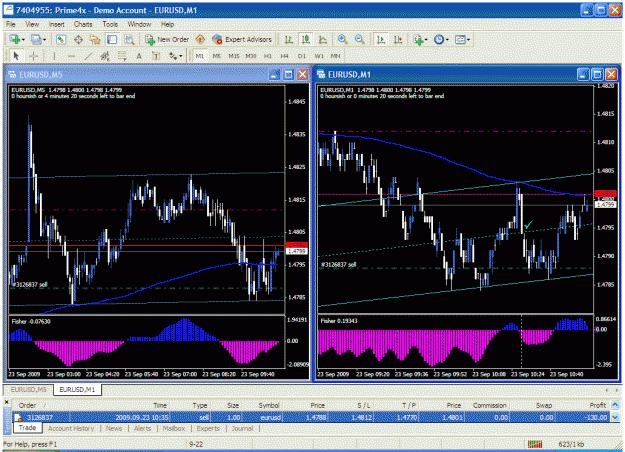Viewport: 625px width, 452px height.
Task: Switch to Candlesticks chart icon
Action: point(306,39)
